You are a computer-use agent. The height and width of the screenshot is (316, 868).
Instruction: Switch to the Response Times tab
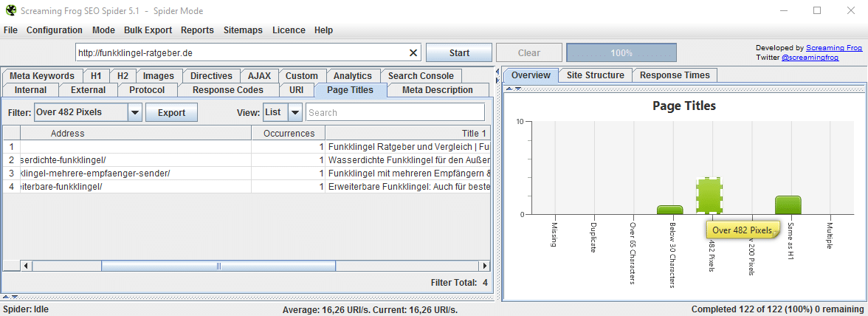(675, 75)
